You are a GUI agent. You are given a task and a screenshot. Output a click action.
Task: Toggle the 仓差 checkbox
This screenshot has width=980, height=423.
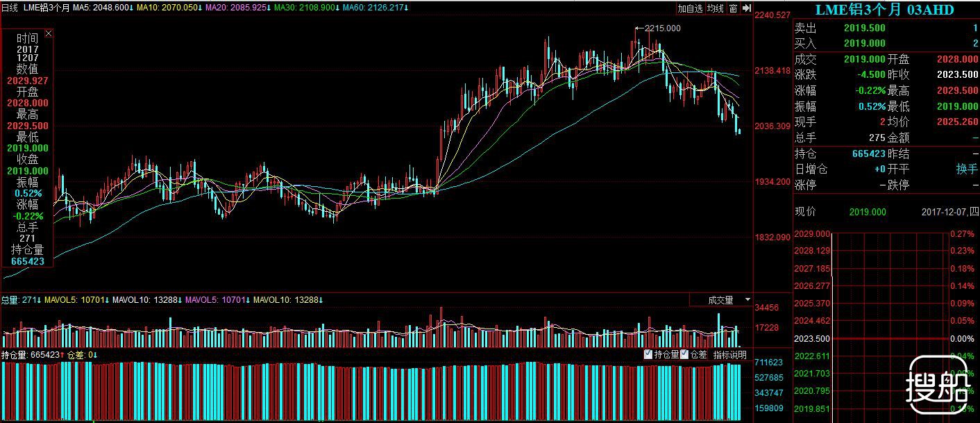tap(684, 354)
